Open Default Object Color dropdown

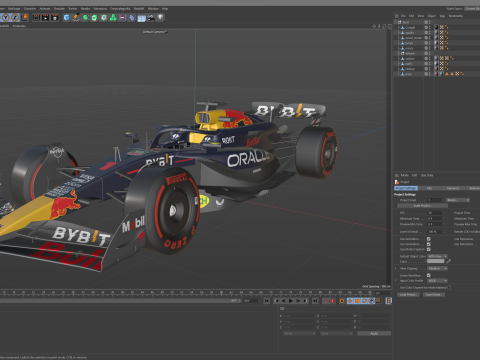(437, 256)
